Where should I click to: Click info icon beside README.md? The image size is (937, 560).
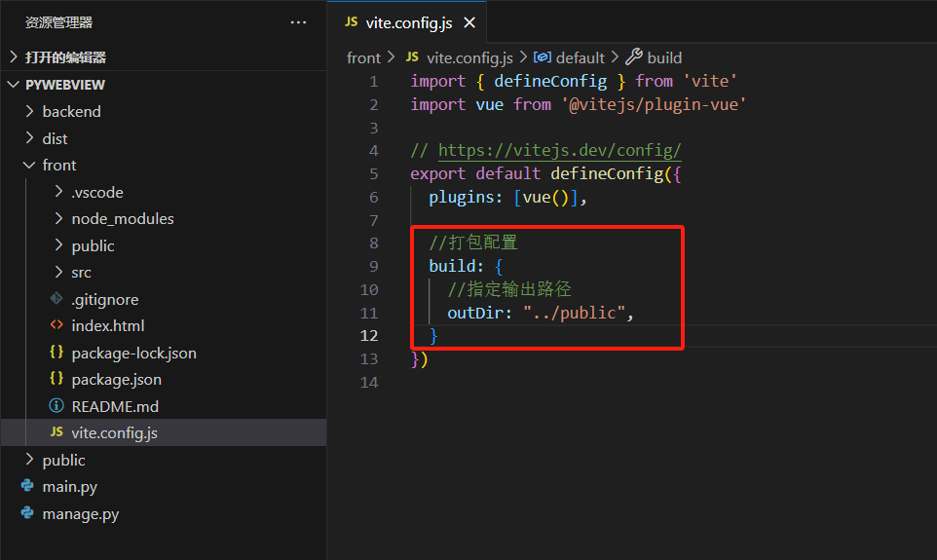pos(56,406)
